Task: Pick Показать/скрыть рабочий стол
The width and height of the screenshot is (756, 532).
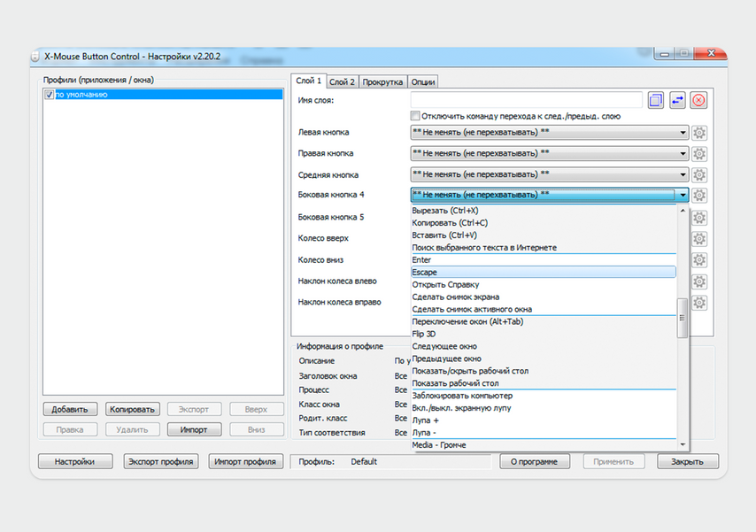Action: [544, 371]
